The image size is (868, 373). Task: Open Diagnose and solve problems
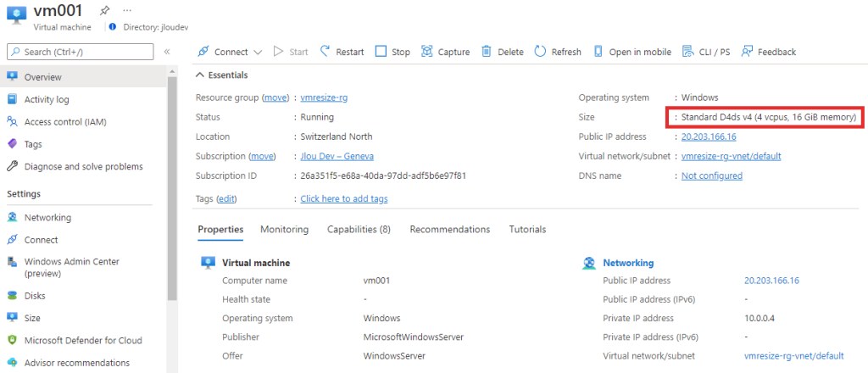(83, 166)
